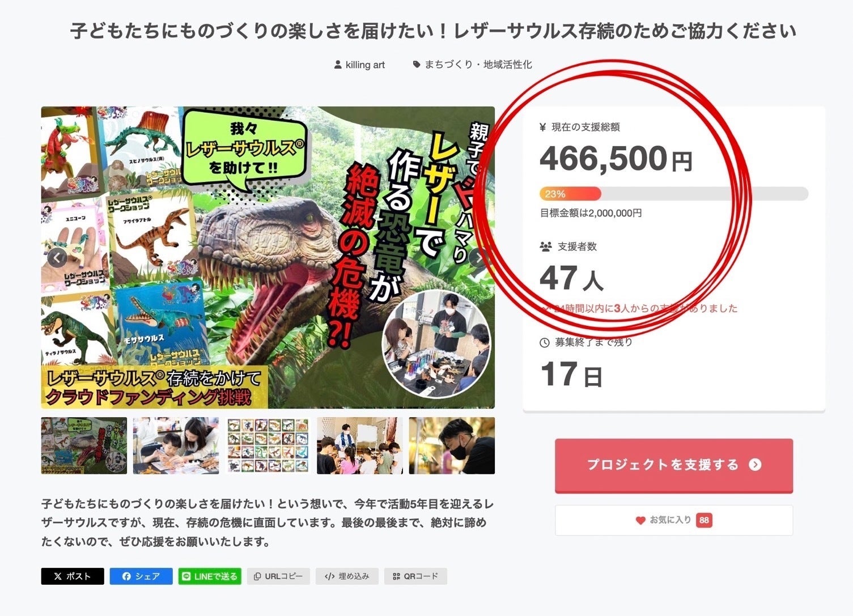Click the Facebook logo on シェア button
Image resolution: width=853 pixels, height=616 pixels.
(x=126, y=576)
